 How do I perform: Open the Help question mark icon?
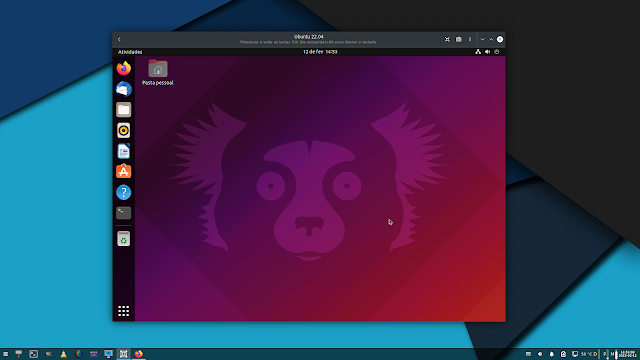point(124,192)
